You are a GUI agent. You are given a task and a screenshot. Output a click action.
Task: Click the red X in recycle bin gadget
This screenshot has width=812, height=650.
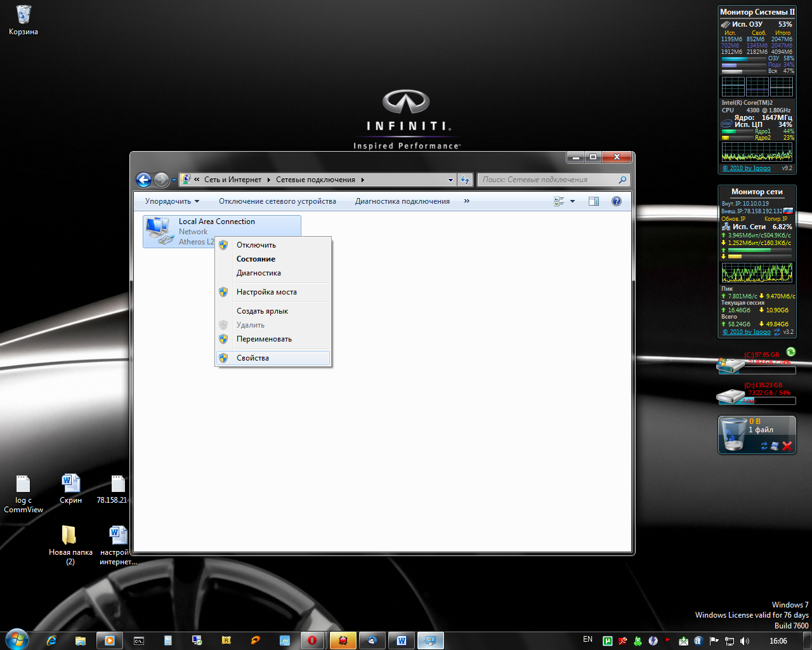(787, 446)
